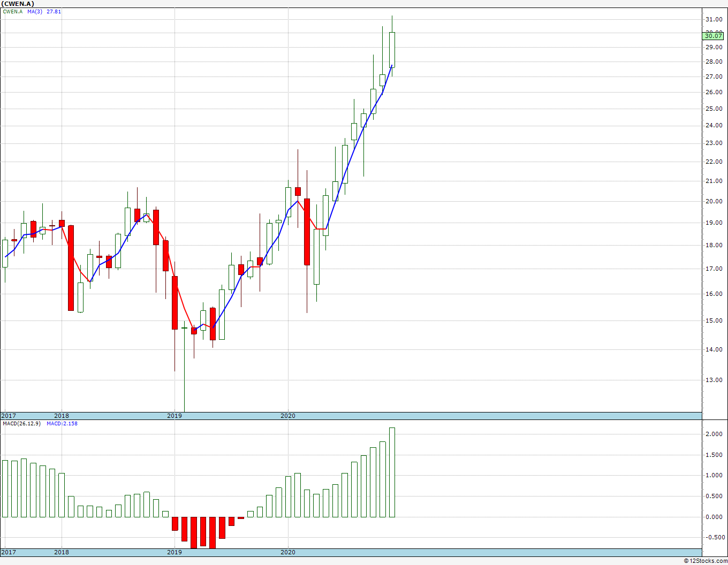Screen dimensions: 728x565
Task: Select the 1.500 MACD axis label
Action: [713, 455]
